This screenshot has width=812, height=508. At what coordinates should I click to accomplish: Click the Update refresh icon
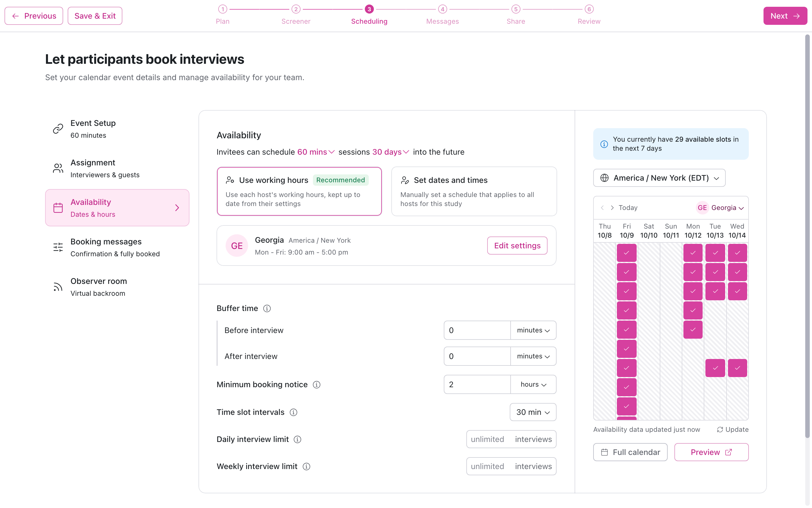tap(720, 430)
